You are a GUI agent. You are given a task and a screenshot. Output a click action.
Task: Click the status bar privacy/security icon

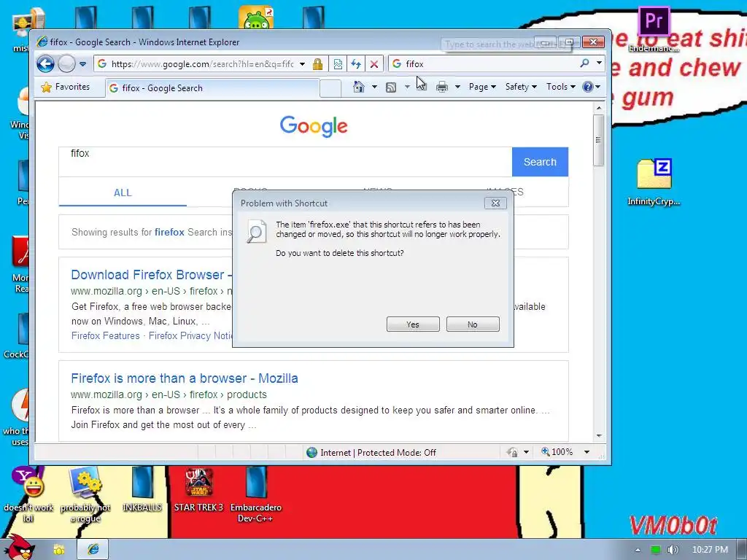[513, 452]
